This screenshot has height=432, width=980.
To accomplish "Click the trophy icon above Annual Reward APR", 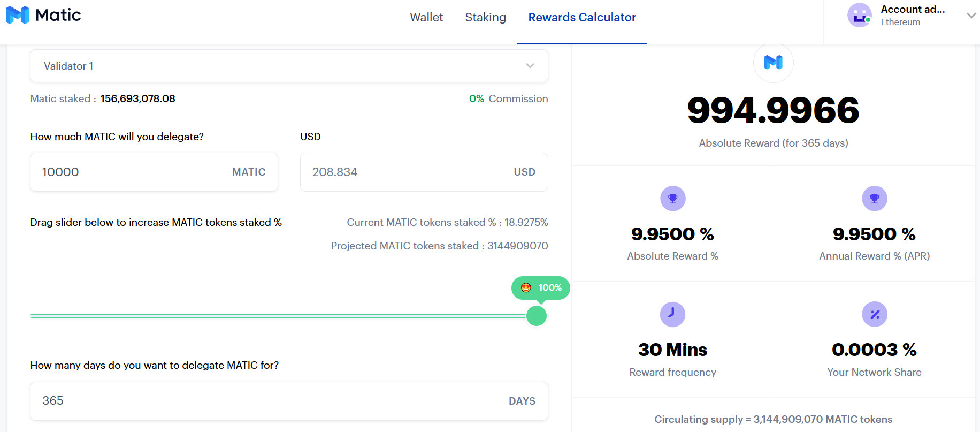I will coord(874,199).
